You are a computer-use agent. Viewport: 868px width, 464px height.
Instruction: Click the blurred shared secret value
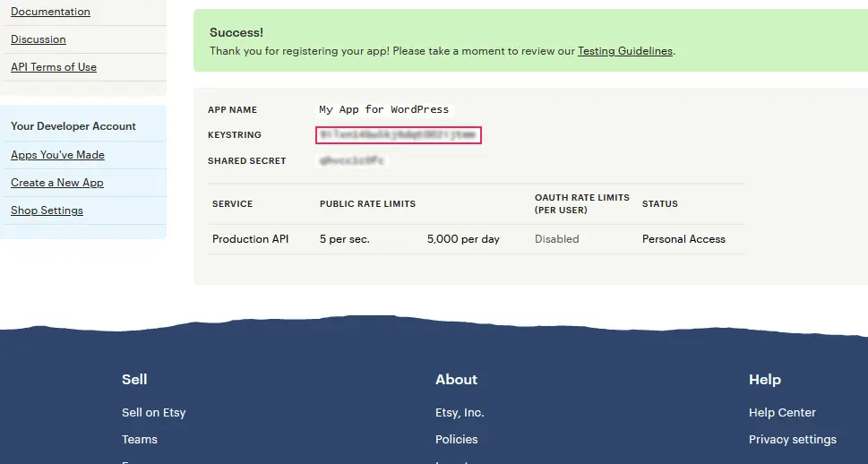click(x=352, y=160)
